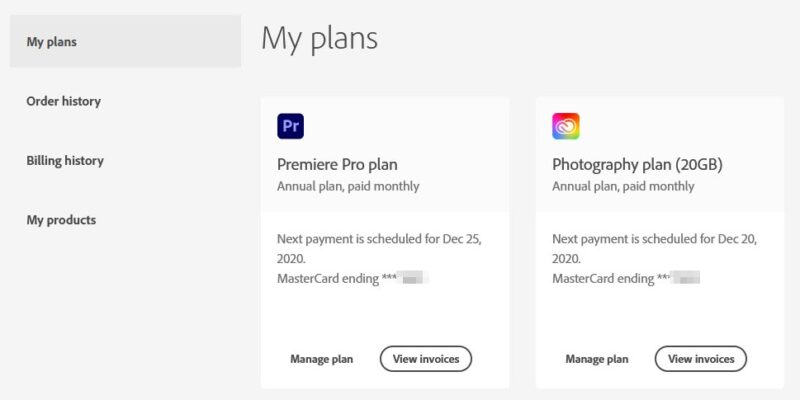Click blank area of the Photography plan card
This screenshot has height=400, width=800.
coord(660,316)
